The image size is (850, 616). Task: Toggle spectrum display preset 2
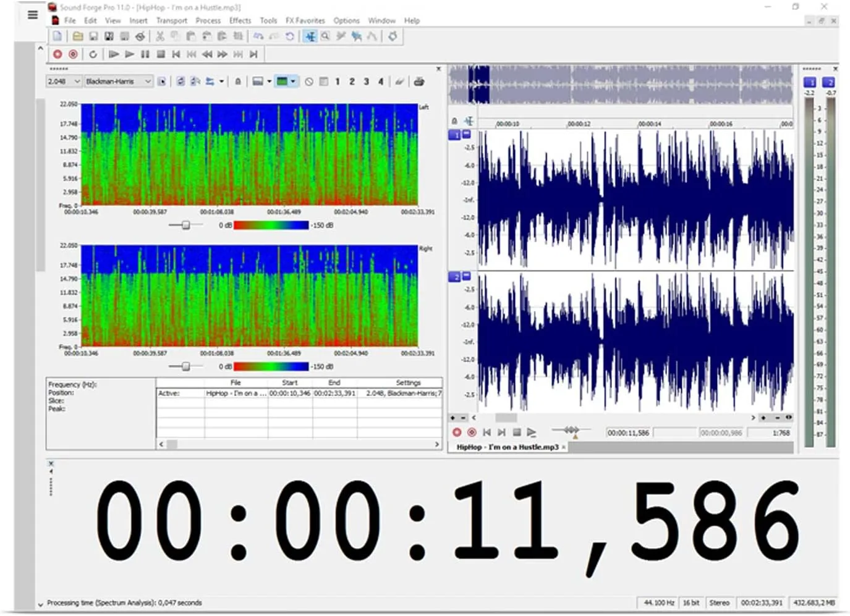click(x=352, y=81)
